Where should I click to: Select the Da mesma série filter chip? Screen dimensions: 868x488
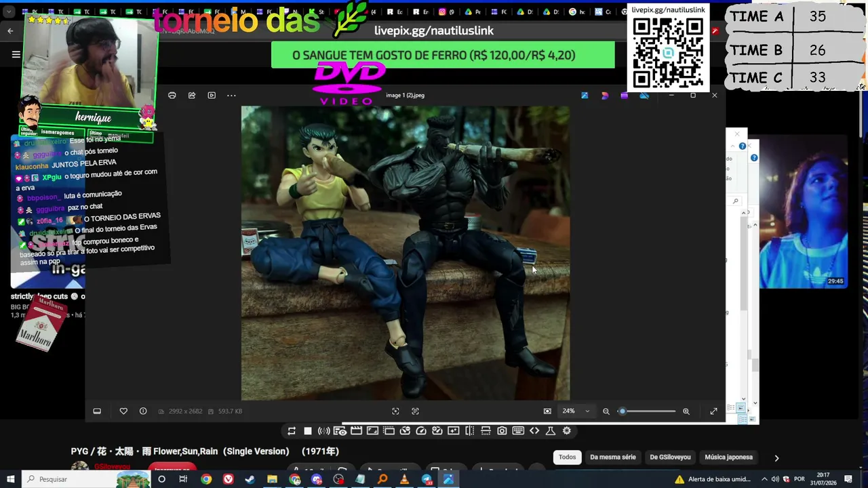tap(613, 457)
